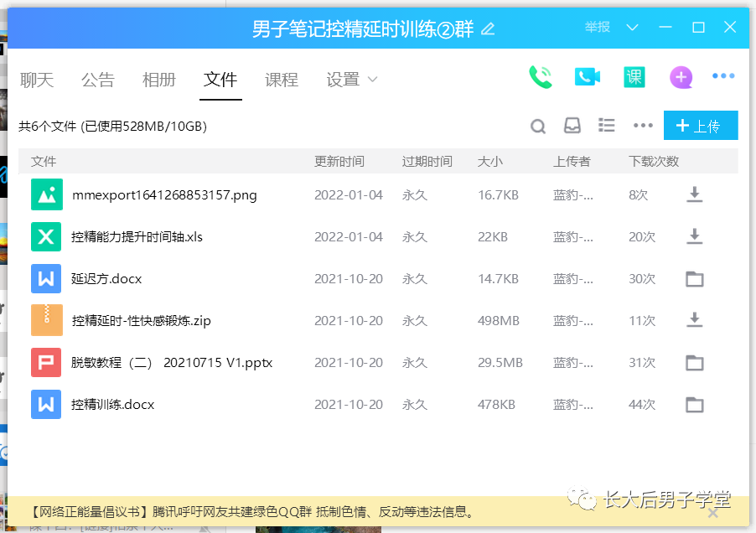Image resolution: width=756 pixels, height=533 pixels.
Task: Click the zip archive icon of 控精延时 file
Action: click(47, 320)
